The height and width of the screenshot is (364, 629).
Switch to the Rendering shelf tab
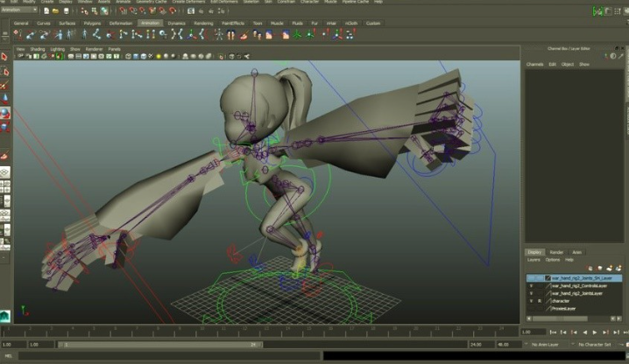(x=204, y=24)
